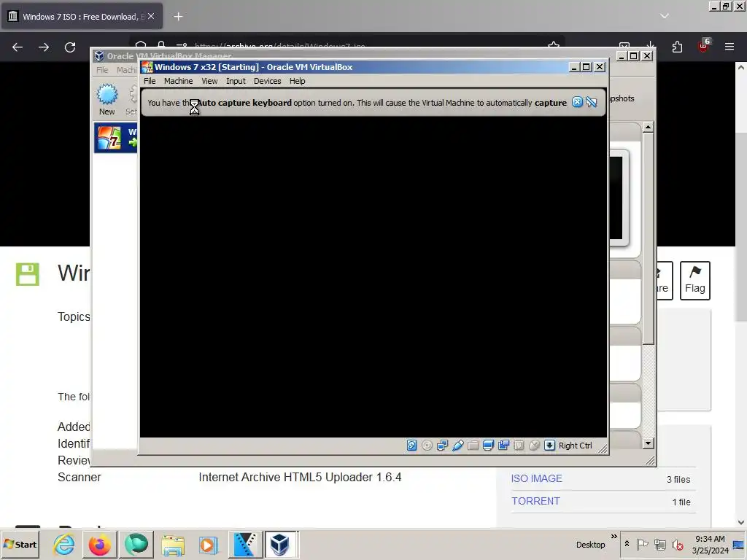Select Windows 7 VM in Manager list

117,138
